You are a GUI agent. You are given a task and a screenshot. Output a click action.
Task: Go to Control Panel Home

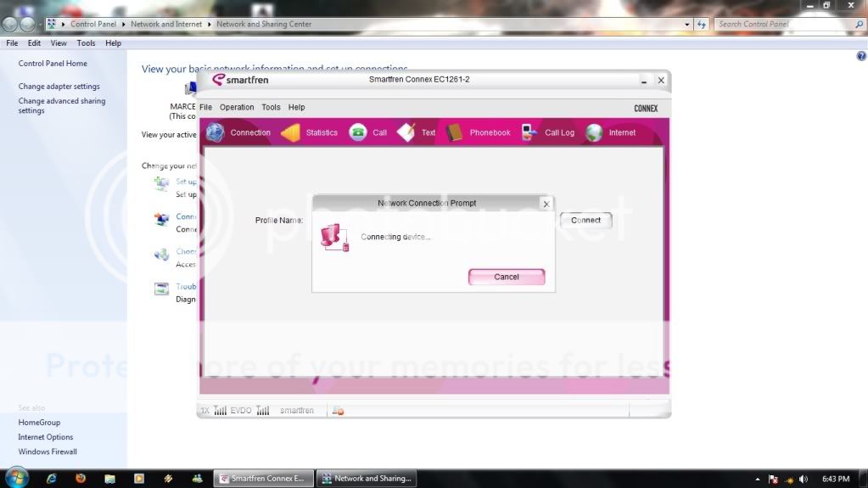point(53,63)
